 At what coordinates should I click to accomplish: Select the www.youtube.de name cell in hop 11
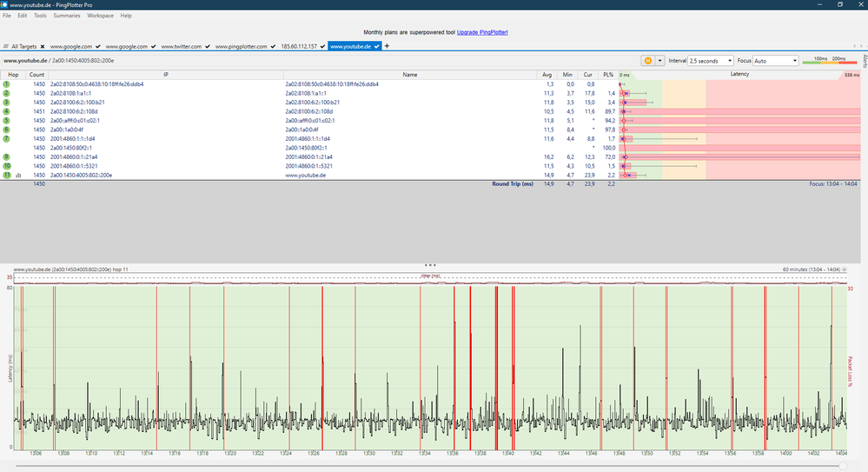[306, 175]
